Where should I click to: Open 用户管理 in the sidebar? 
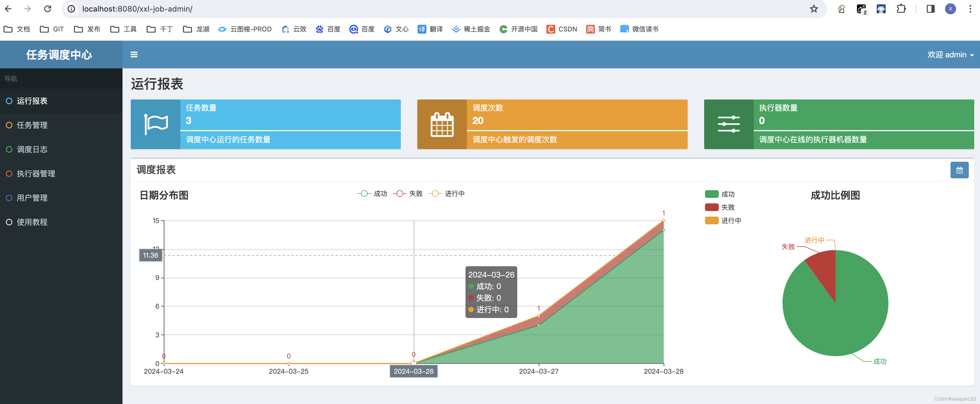coord(61,198)
